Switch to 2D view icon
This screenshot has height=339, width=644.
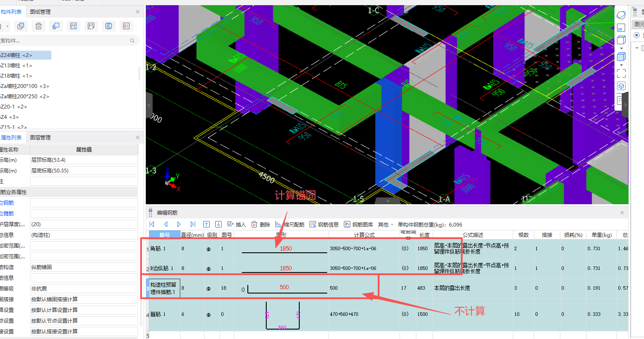pyautogui.click(x=621, y=29)
